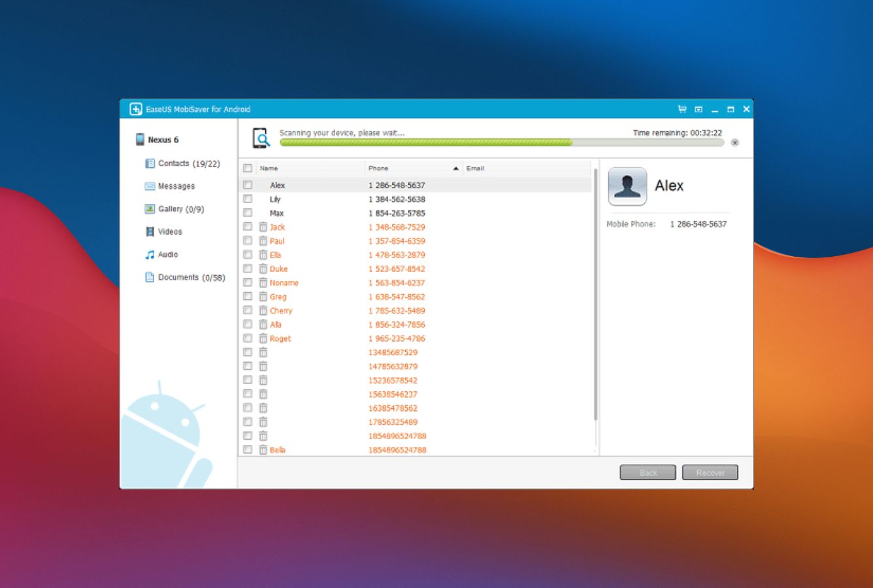Check the box for Noname
This screenshot has height=588, width=873.
pos(248,282)
